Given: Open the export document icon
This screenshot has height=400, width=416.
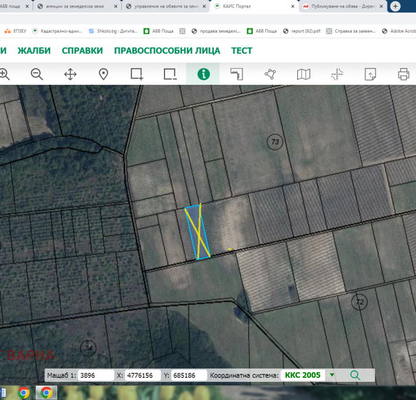Looking at the screenshot, I should (x=370, y=74).
